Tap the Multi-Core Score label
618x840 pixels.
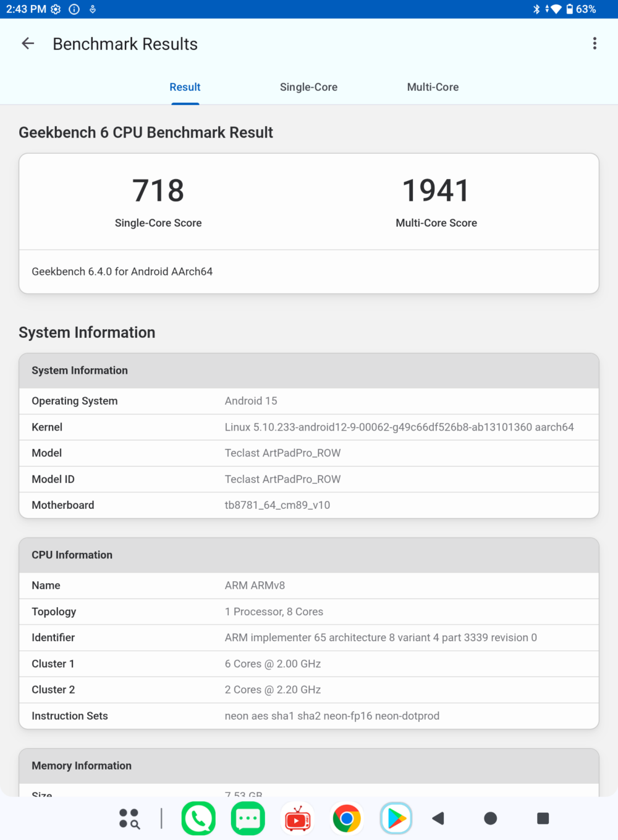click(436, 223)
